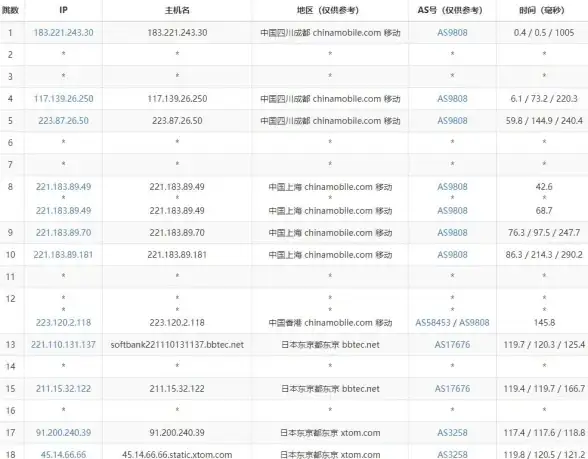Select time value 145.8 in hop 12
Viewport: 588px width, 459px height.
coord(544,322)
